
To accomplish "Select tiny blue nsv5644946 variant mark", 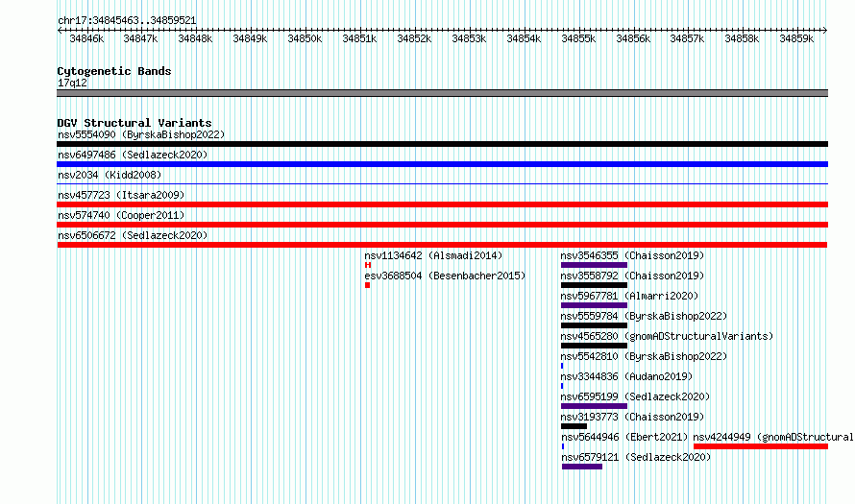I will tap(563, 446).
